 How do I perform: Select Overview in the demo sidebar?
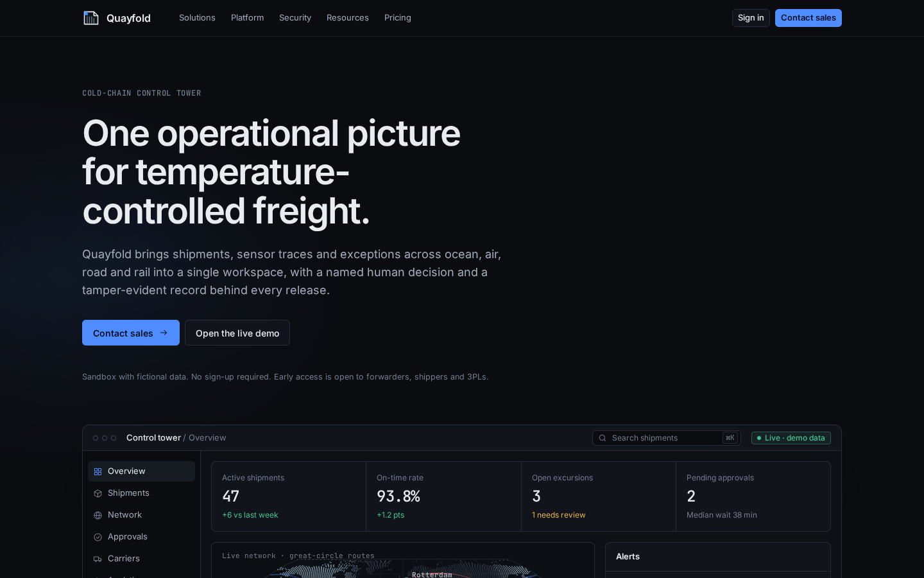click(x=141, y=471)
